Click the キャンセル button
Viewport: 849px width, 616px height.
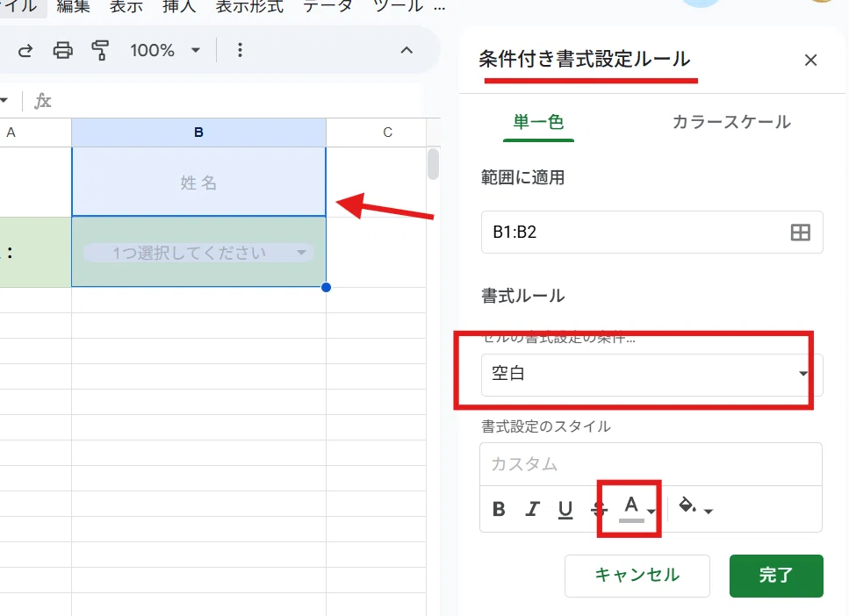[x=637, y=576]
